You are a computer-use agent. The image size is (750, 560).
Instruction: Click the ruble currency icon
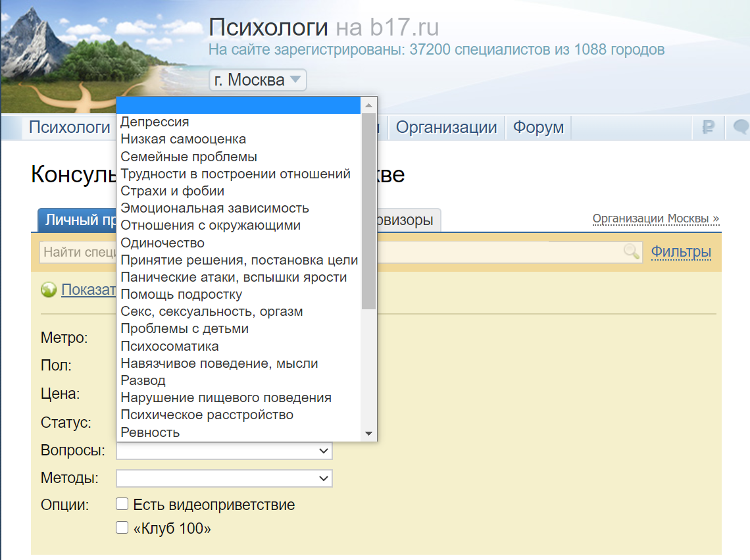click(708, 128)
